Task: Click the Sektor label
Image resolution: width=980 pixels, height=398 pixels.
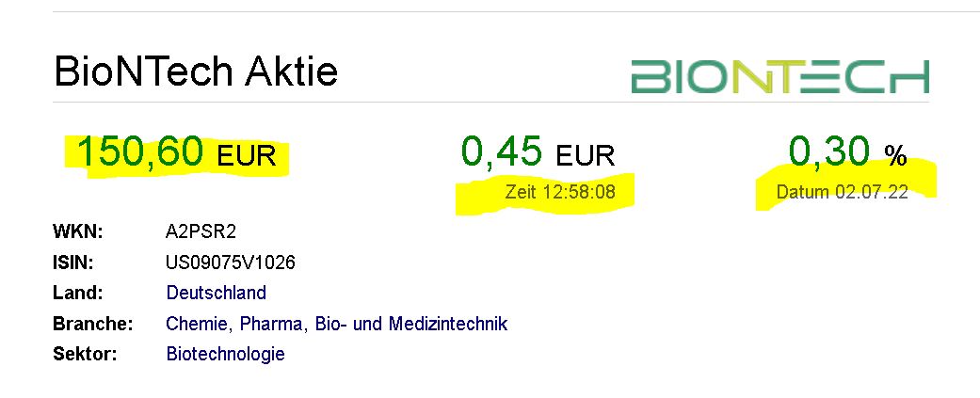Action: [x=85, y=355]
